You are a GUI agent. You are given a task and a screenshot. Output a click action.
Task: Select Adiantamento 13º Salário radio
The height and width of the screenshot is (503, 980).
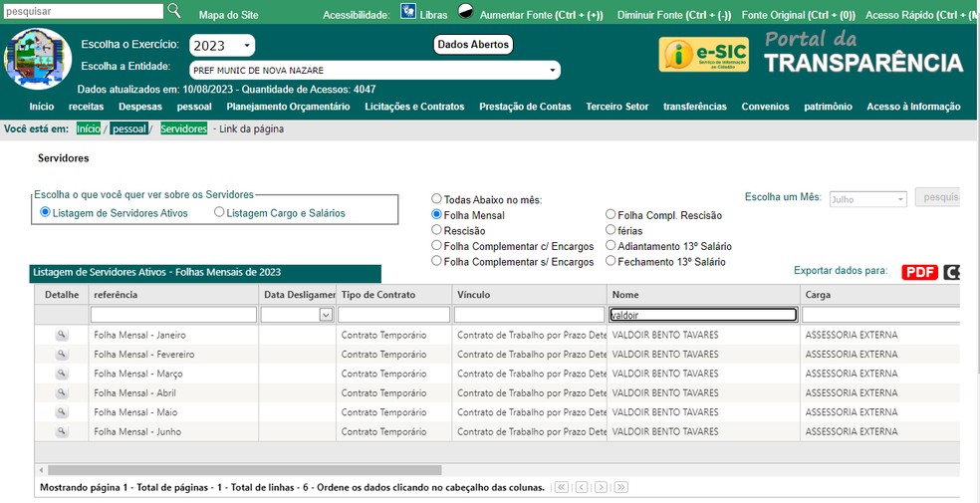tap(611, 246)
